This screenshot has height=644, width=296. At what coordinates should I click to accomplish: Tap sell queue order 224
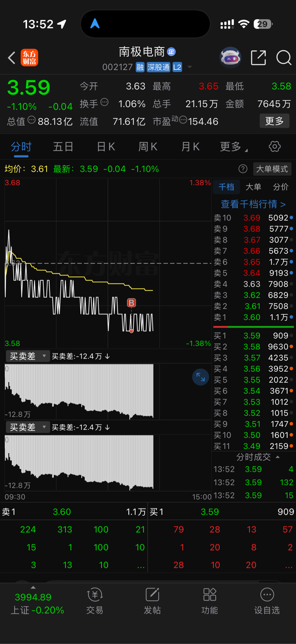pos(28,529)
